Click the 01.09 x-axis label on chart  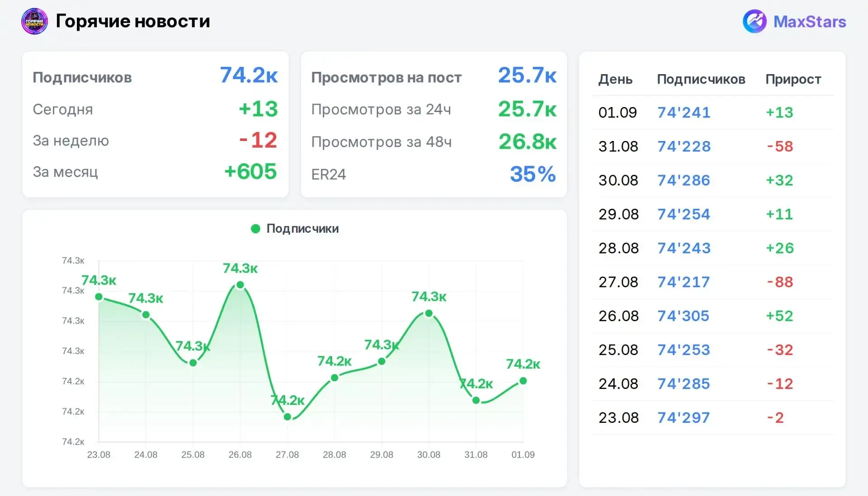click(x=523, y=454)
